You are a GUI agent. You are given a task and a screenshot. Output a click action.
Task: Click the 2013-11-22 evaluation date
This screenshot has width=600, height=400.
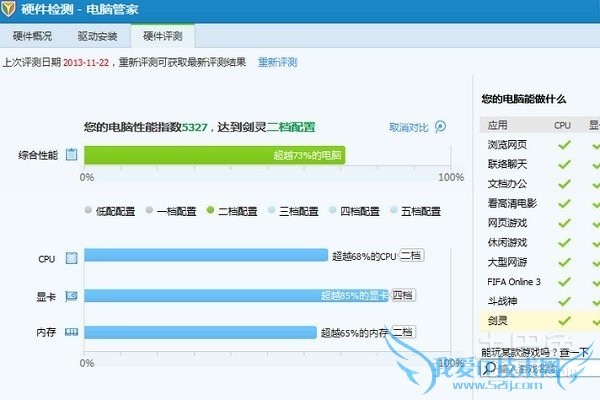(86, 62)
